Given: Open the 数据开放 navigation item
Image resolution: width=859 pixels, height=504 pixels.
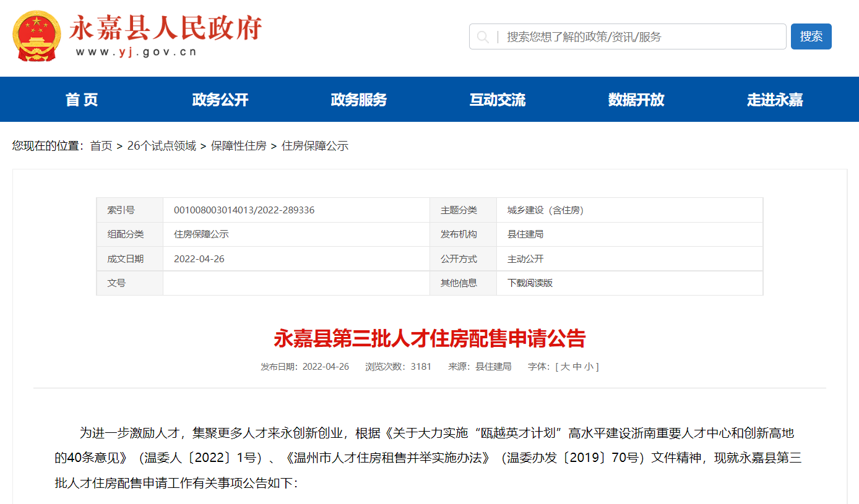Looking at the screenshot, I should coord(636,100).
